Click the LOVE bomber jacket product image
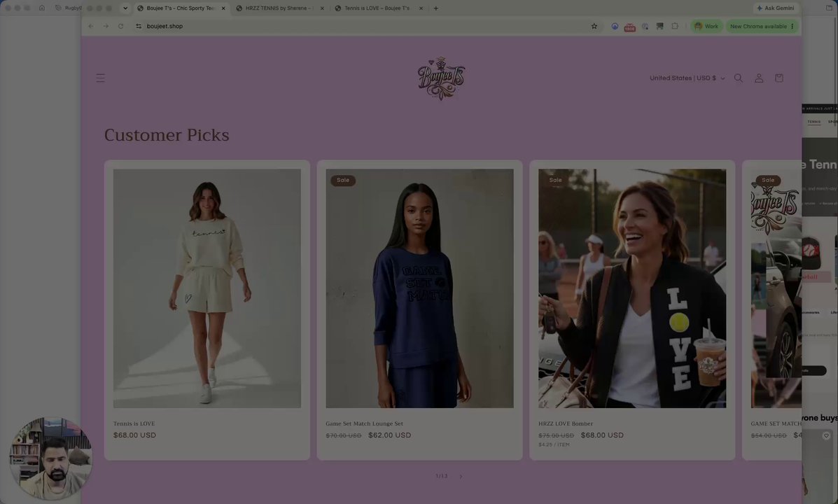Screen dimensions: 838x504 click(x=631, y=288)
